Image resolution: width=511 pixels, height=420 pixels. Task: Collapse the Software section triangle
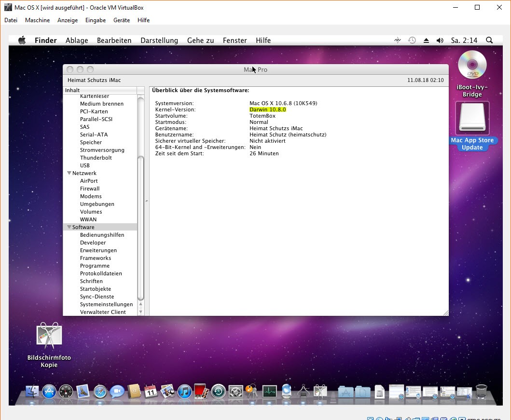pos(69,227)
